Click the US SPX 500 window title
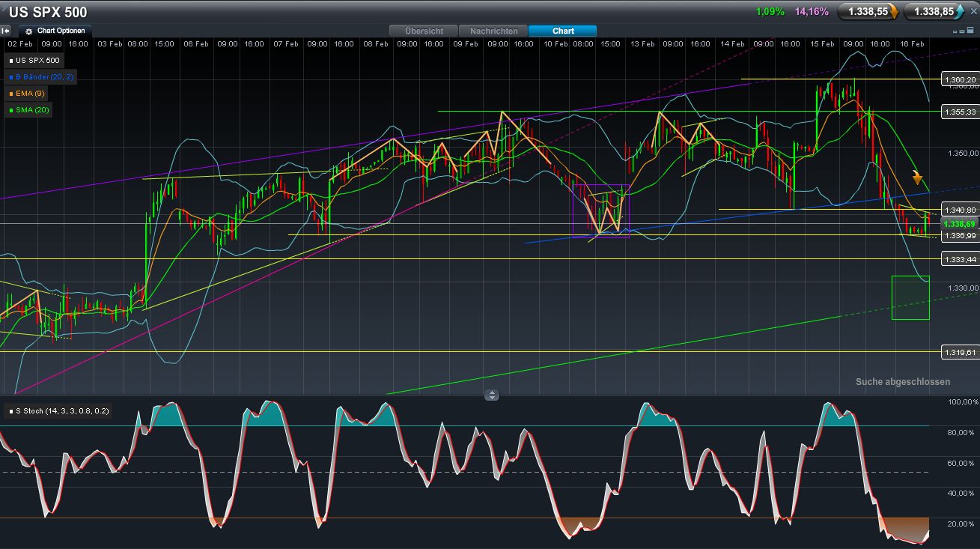 [x=48, y=12]
